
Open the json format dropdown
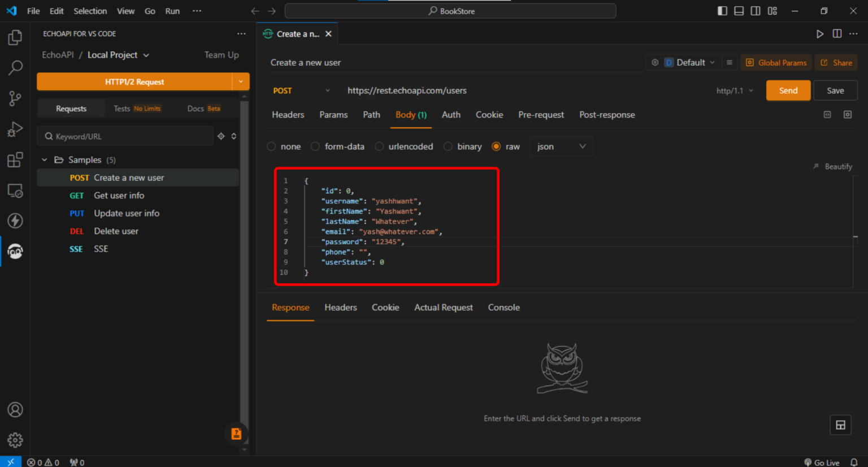point(561,146)
